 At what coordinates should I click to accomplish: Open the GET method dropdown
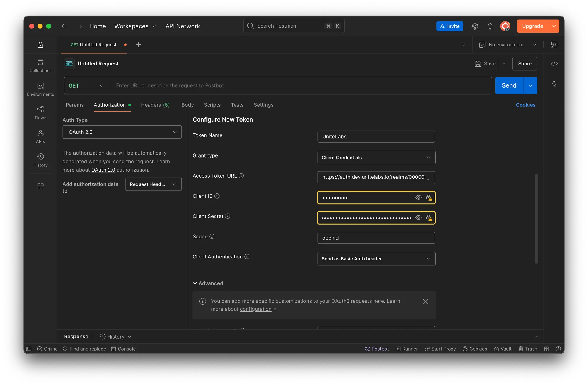pyautogui.click(x=86, y=85)
